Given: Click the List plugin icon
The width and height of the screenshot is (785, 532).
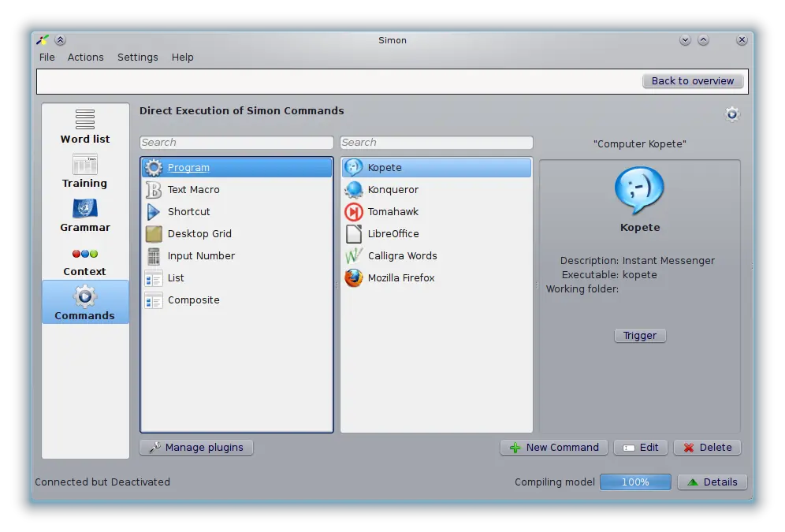Looking at the screenshot, I should pos(154,277).
